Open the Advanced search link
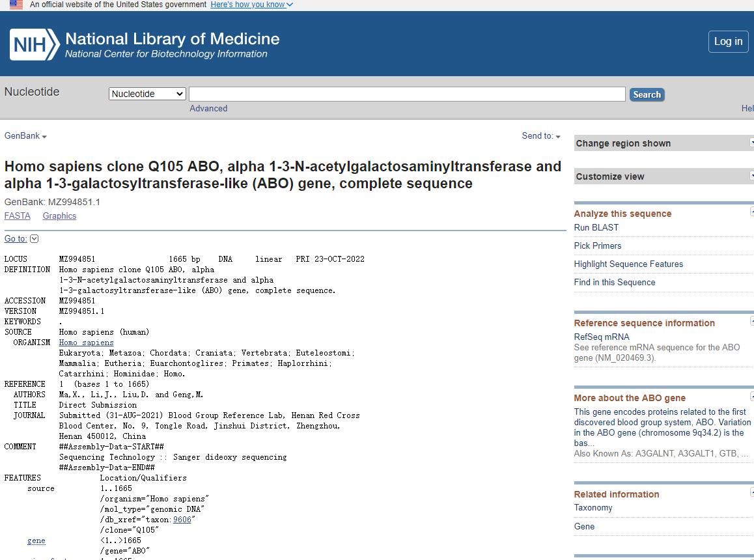Screen dimensions: 754x560 (208, 109)
